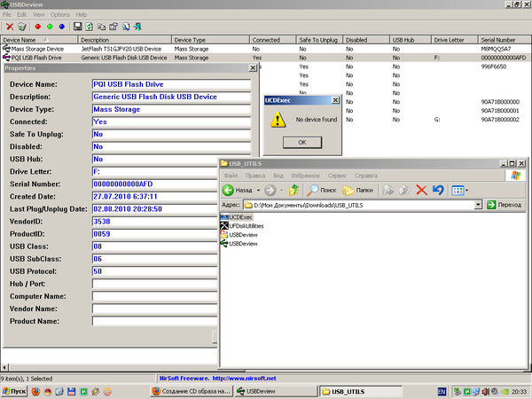This screenshot has width=532, height=399.
Task: Click the red circle disconnect device icon
Action: coord(37,27)
